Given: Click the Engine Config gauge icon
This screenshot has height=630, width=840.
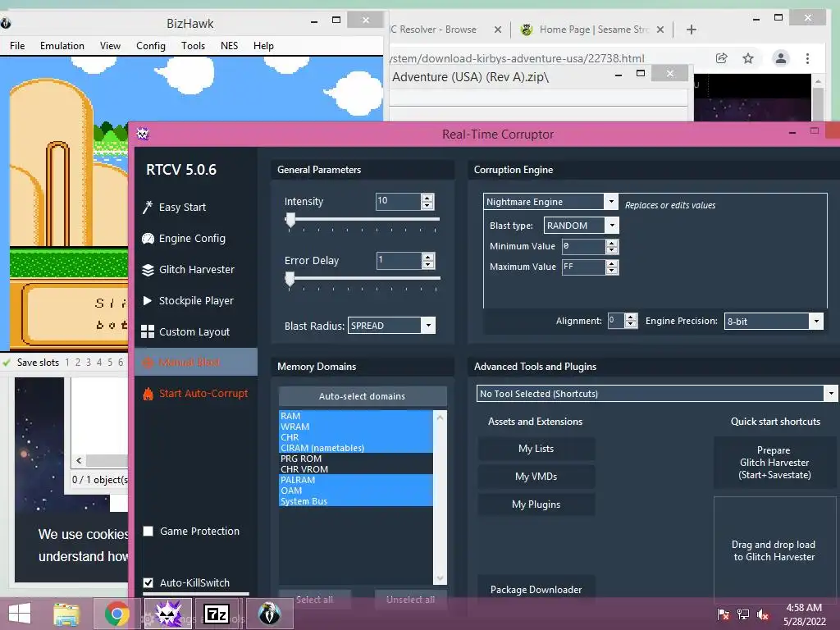Looking at the screenshot, I should pyautogui.click(x=148, y=239).
